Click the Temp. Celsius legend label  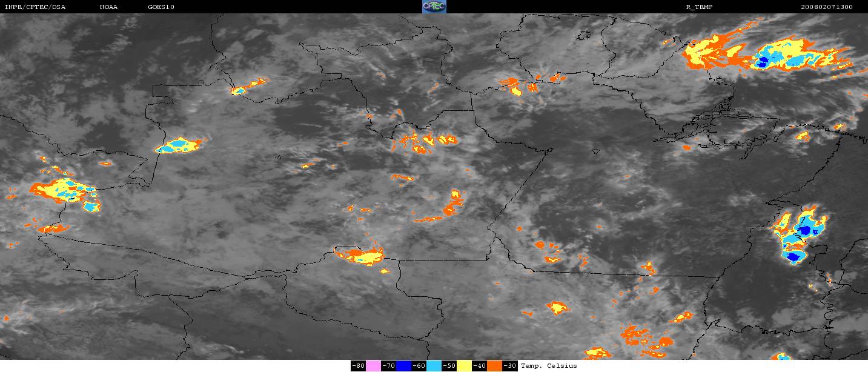point(549,366)
